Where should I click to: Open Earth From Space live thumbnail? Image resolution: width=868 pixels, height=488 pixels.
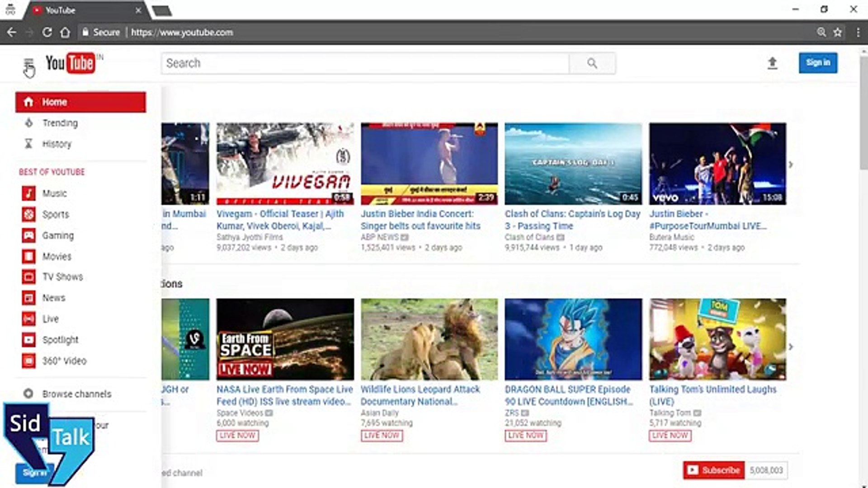click(285, 339)
